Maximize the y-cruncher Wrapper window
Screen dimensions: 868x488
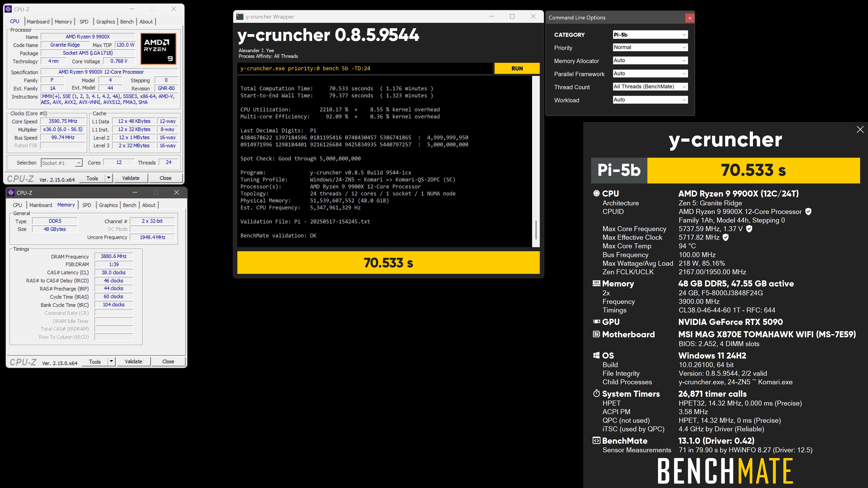(x=512, y=16)
